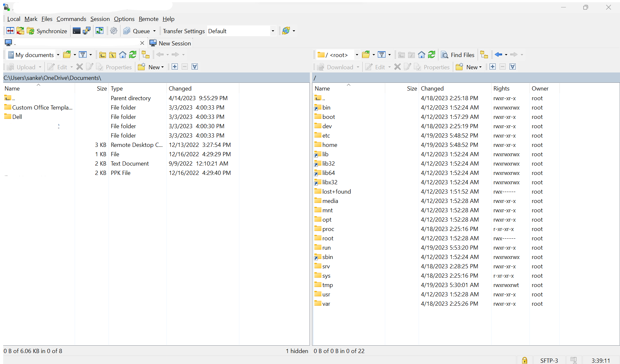
Task: Go to home directory in the local panel
Action: [123, 54]
